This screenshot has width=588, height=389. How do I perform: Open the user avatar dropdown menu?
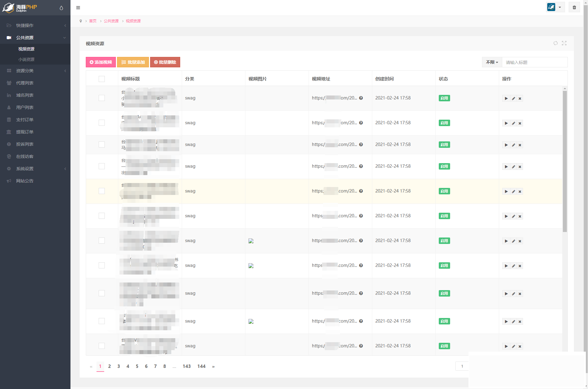point(555,7)
